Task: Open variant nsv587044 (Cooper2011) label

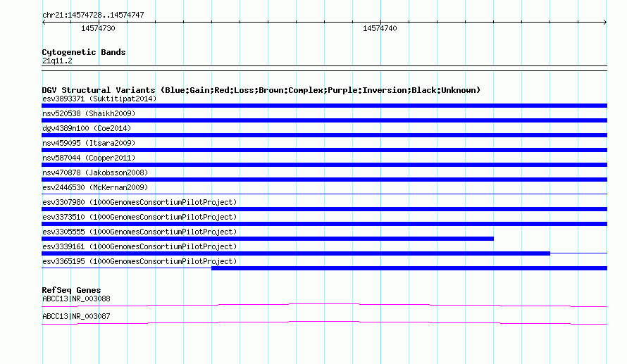Action: click(89, 158)
